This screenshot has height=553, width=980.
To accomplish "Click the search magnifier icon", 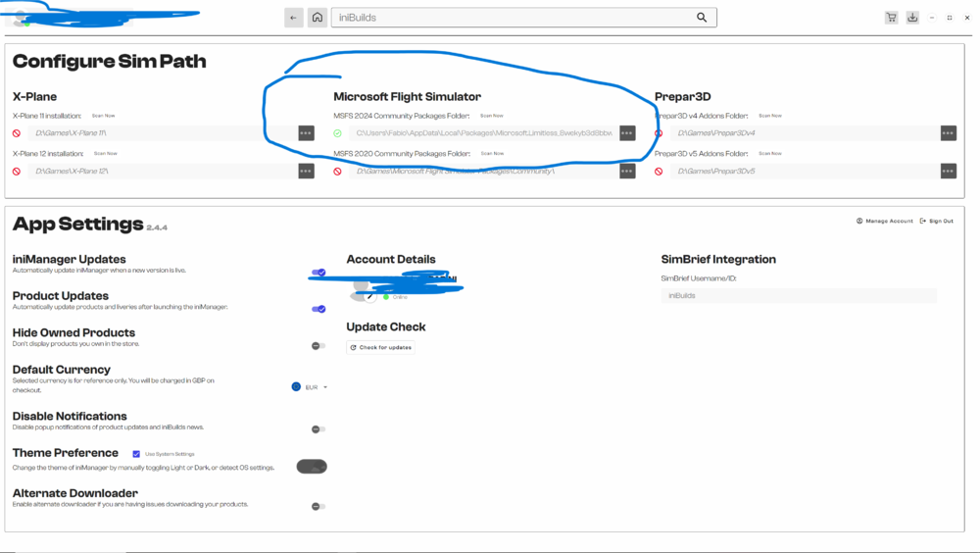I will [702, 18].
